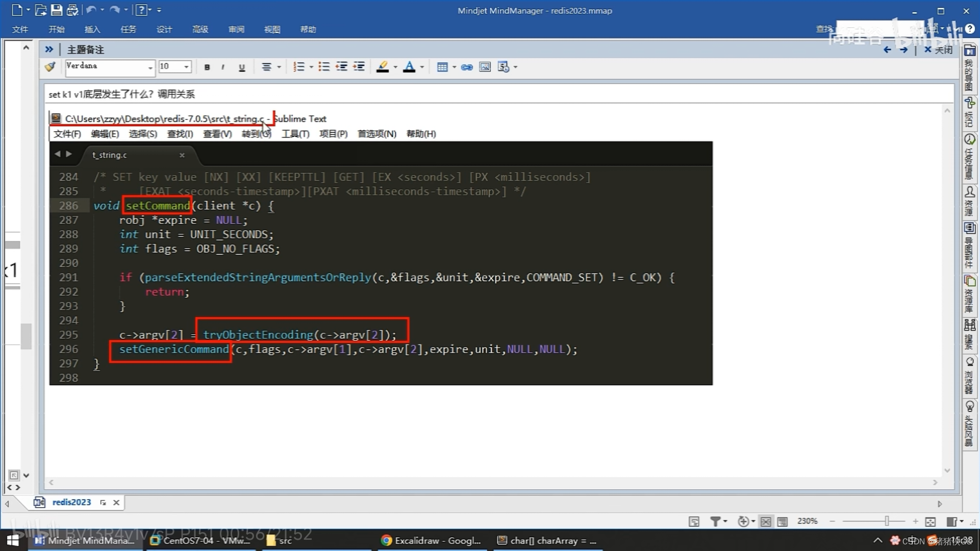
Task: Click the fit map icon in status bar
Action: pos(930,521)
